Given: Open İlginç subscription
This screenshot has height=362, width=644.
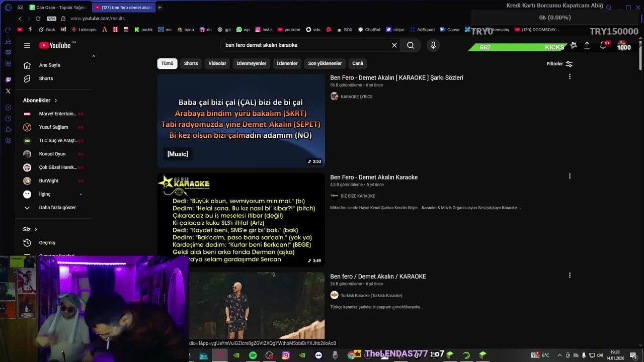Looking at the screenshot, I should (53, 194).
